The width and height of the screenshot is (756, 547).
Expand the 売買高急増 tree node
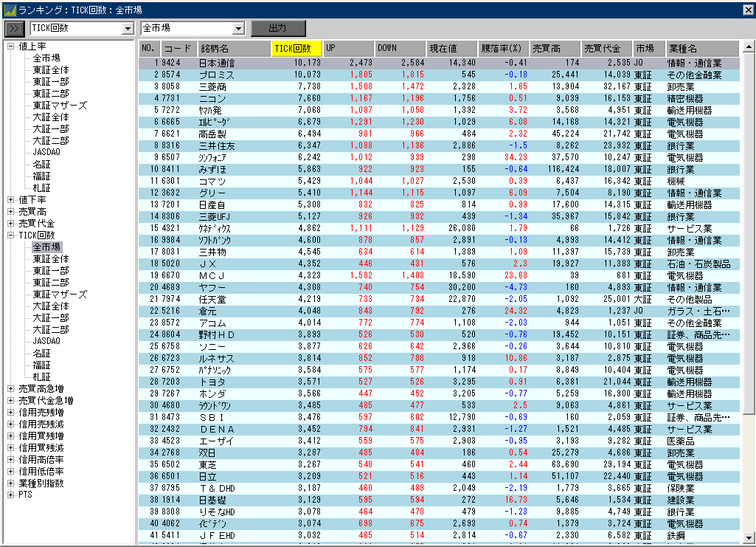coord(10,389)
